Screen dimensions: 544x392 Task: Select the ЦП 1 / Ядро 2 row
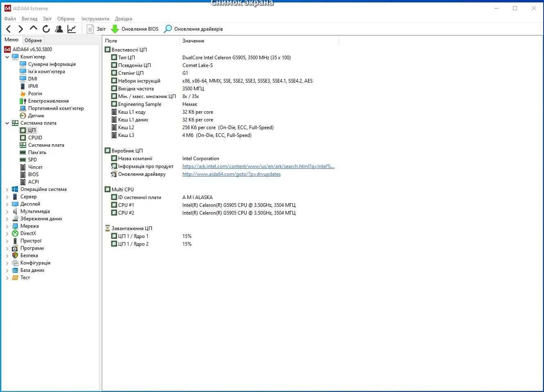pyautogui.click(x=221, y=244)
